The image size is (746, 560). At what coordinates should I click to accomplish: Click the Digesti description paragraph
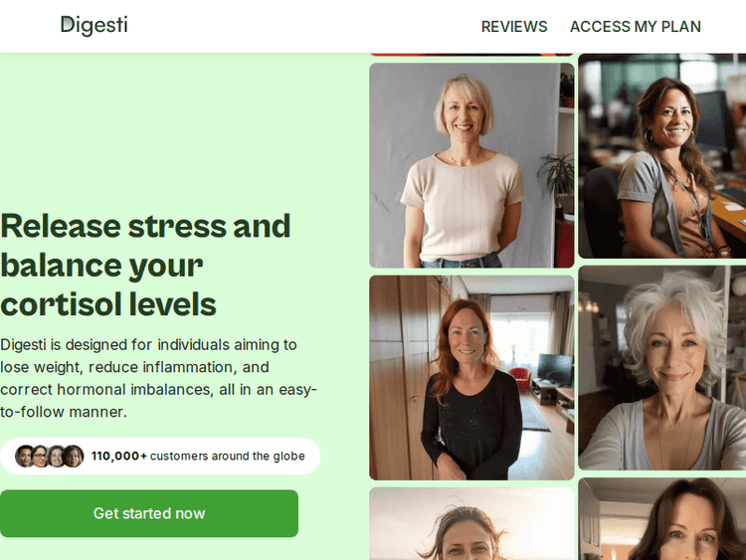click(x=158, y=378)
